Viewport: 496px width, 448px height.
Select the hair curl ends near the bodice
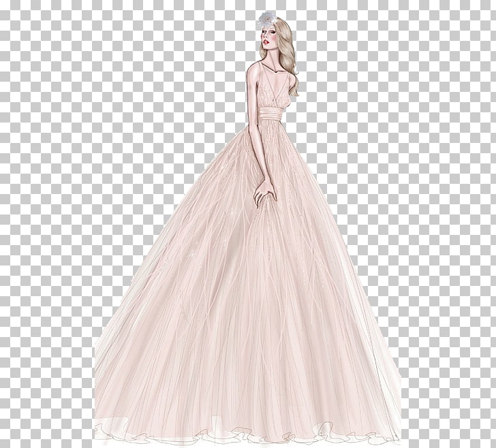point(294,89)
